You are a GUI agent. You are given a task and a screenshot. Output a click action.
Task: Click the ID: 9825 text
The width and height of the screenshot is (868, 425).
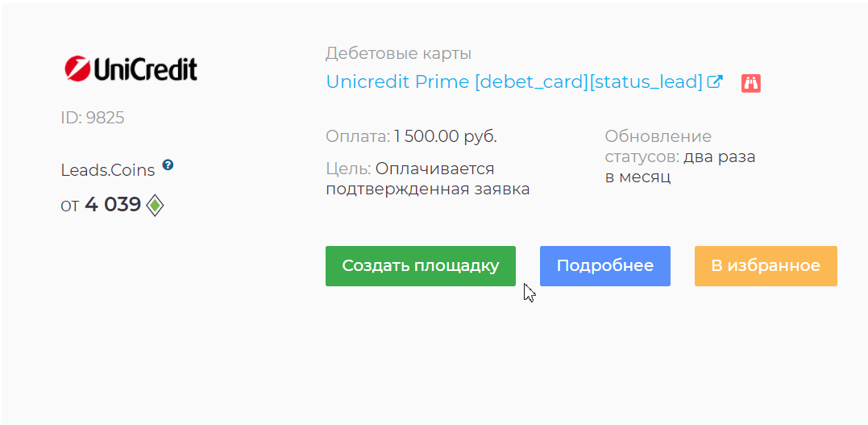pos(93,118)
